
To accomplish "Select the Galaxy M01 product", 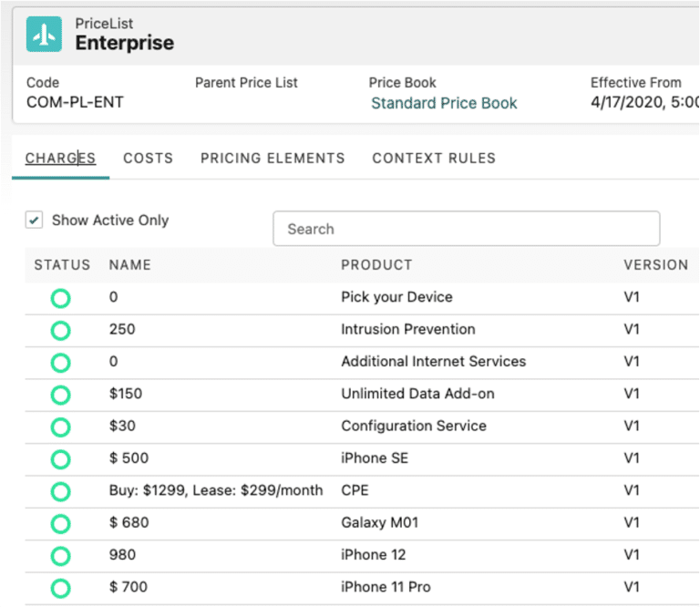I will click(380, 522).
